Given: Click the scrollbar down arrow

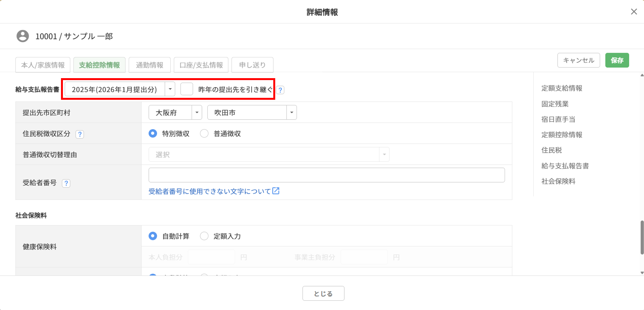Looking at the screenshot, I should (x=642, y=273).
